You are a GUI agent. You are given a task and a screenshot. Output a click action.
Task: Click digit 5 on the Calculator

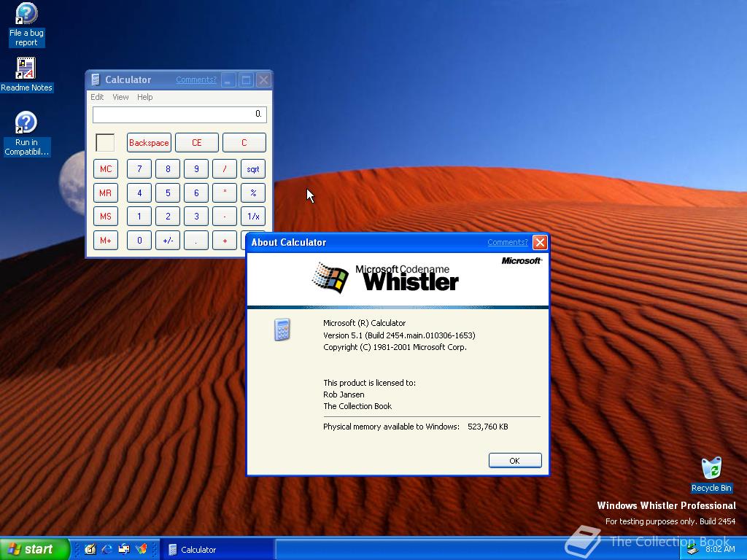pos(168,192)
